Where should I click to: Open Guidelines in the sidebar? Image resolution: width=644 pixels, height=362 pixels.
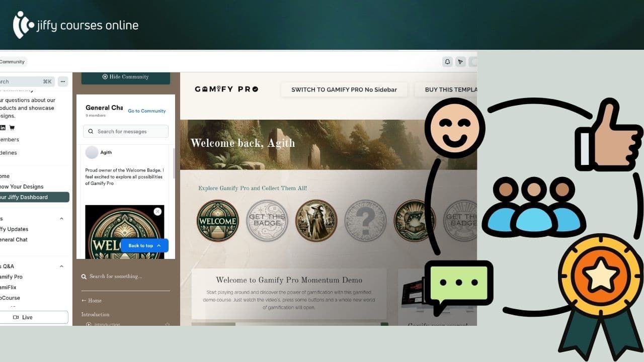click(x=9, y=153)
